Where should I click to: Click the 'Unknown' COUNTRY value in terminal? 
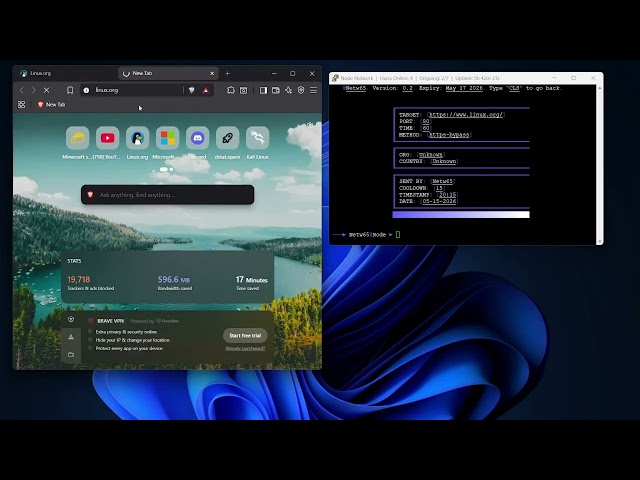click(444, 161)
